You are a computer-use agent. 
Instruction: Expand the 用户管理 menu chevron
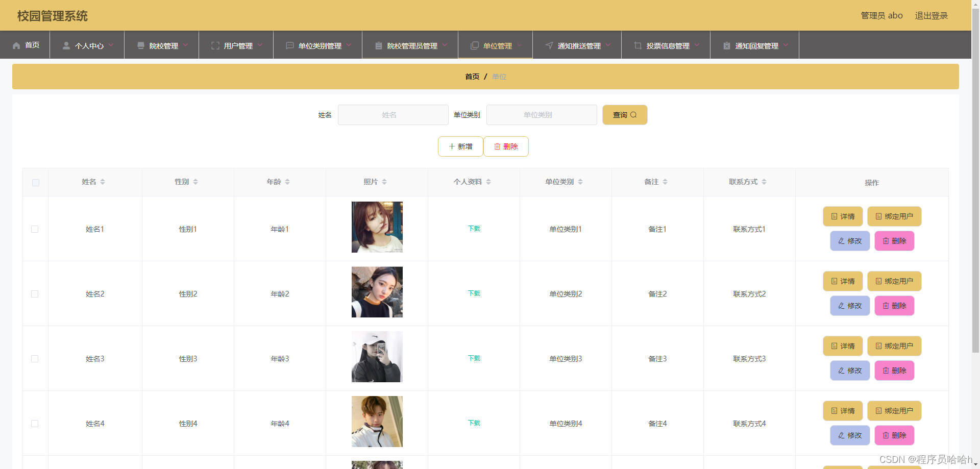[x=260, y=45]
